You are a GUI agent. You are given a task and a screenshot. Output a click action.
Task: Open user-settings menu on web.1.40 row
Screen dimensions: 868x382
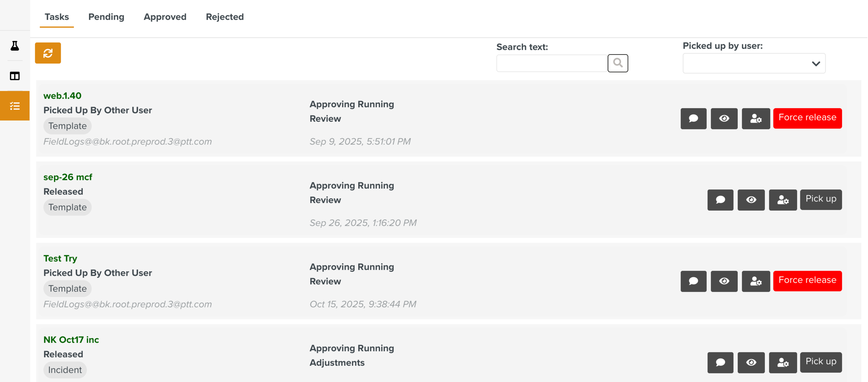coord(756,119)
